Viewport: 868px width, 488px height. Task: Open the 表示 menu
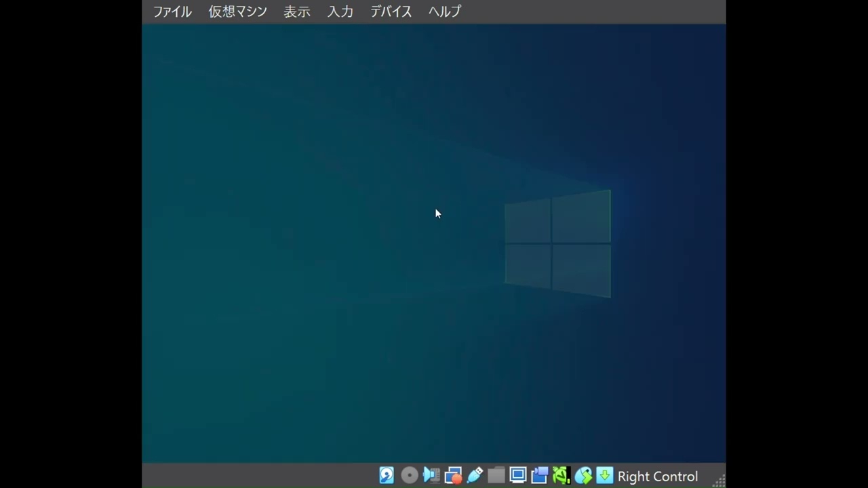coord(297,12)
